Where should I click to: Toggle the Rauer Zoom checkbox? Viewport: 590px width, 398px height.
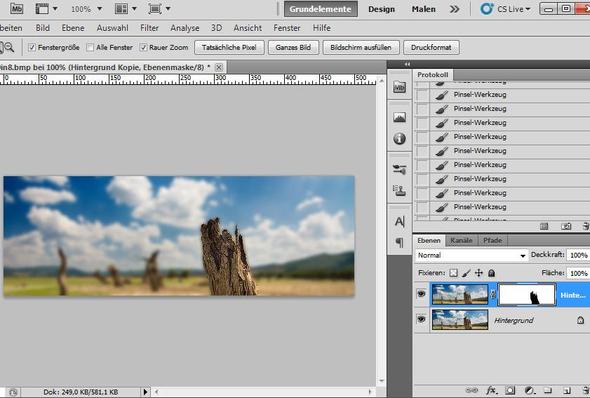pos(143,47)
